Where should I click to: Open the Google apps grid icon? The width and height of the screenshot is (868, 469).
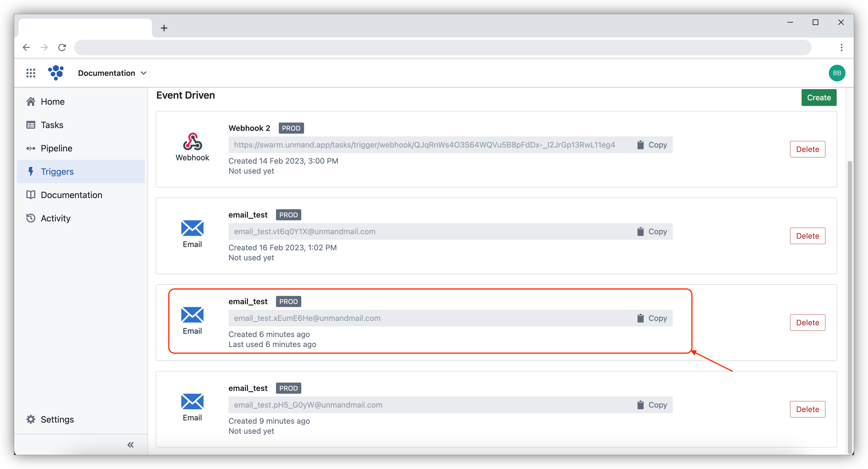tap(31, 73)
